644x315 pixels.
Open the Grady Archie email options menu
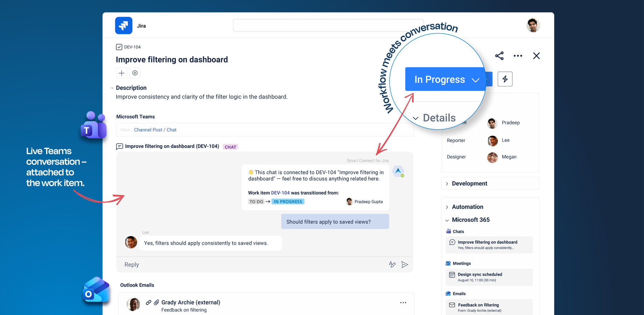[x=403, y=302]
